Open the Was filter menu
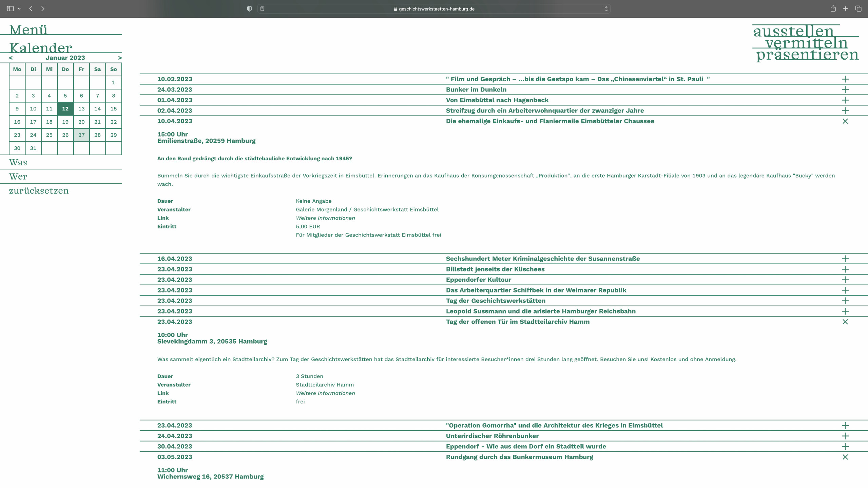The width and height of the screenshot is (868, 488). [x=18, y=162]
